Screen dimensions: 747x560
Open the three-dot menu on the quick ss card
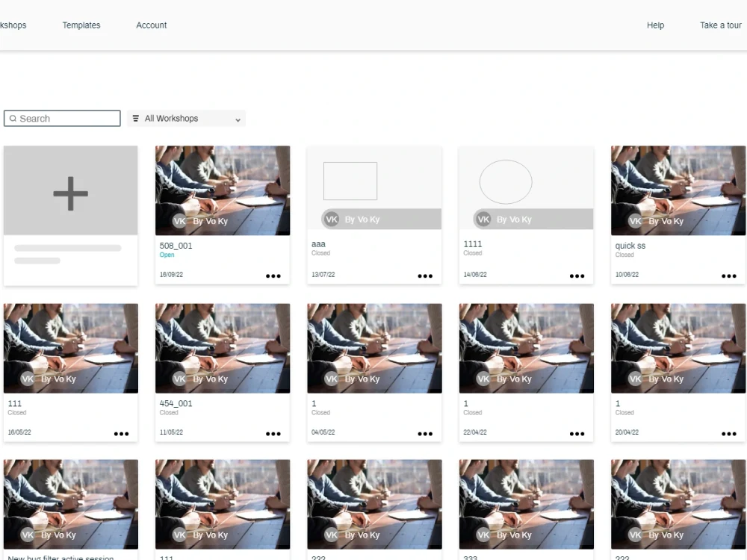(728, 276)
